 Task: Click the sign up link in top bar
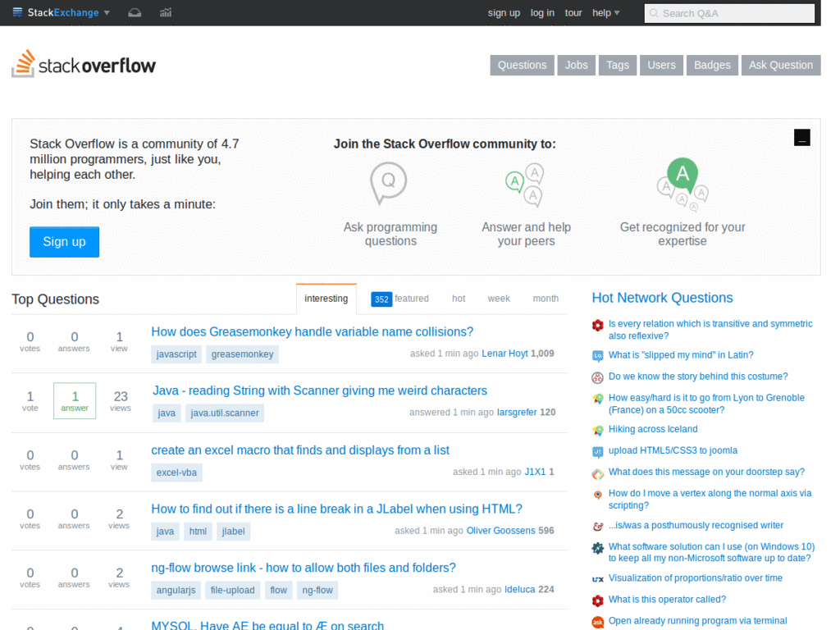click(504, 13)
